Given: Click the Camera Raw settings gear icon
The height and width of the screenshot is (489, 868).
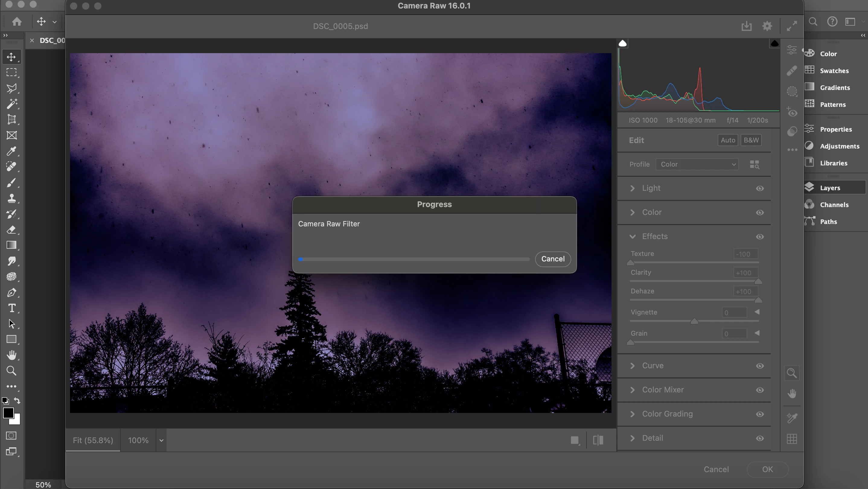Looking at the screenshot, I should [x=767, y=26].
